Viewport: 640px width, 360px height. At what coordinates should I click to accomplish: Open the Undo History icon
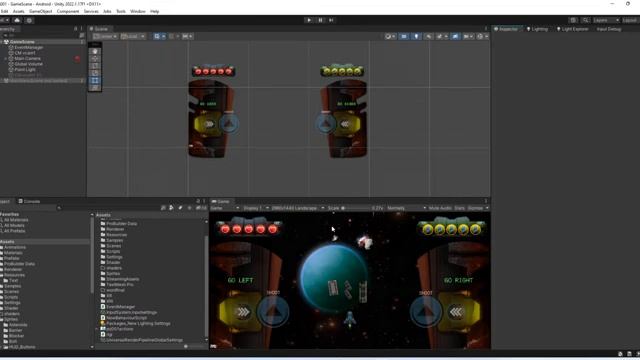tap(573, 20)
